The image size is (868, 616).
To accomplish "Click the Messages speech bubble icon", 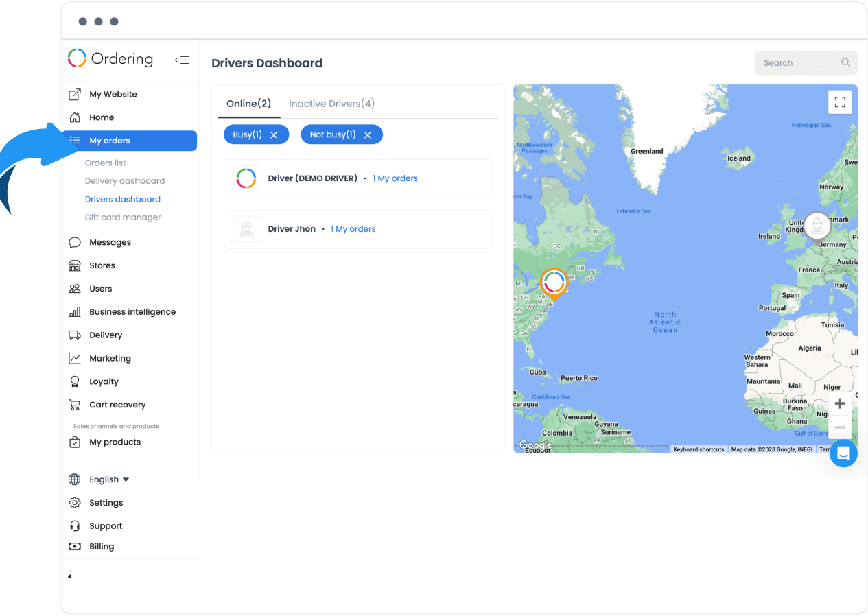I will [x=75, y=242].
